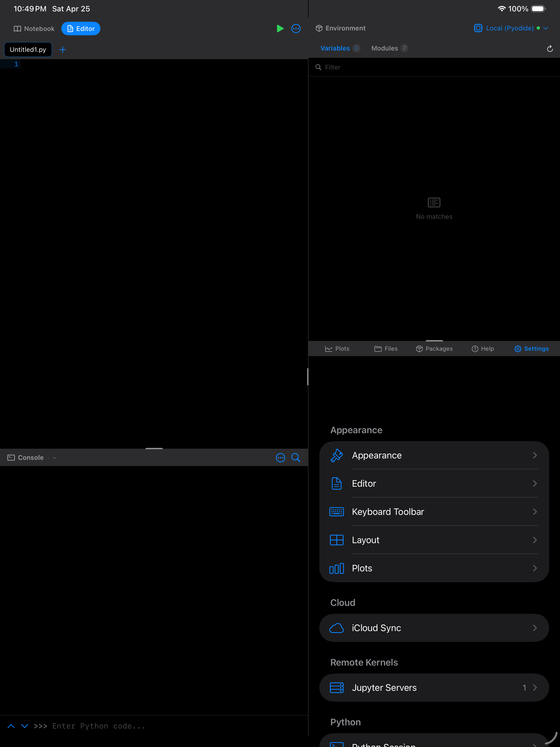Open the console more options ellipsis menu
This screenshot has width=560, height=747.
coord(281,458)
